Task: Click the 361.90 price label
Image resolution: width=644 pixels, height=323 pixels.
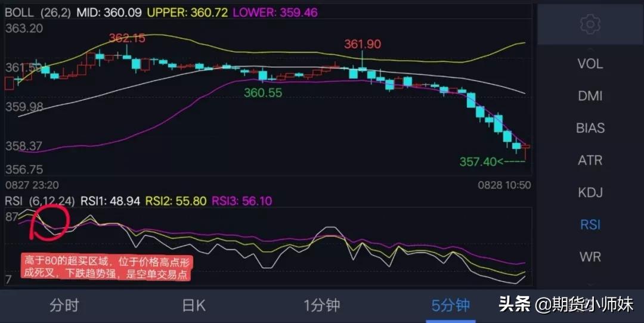Action: 363,44
